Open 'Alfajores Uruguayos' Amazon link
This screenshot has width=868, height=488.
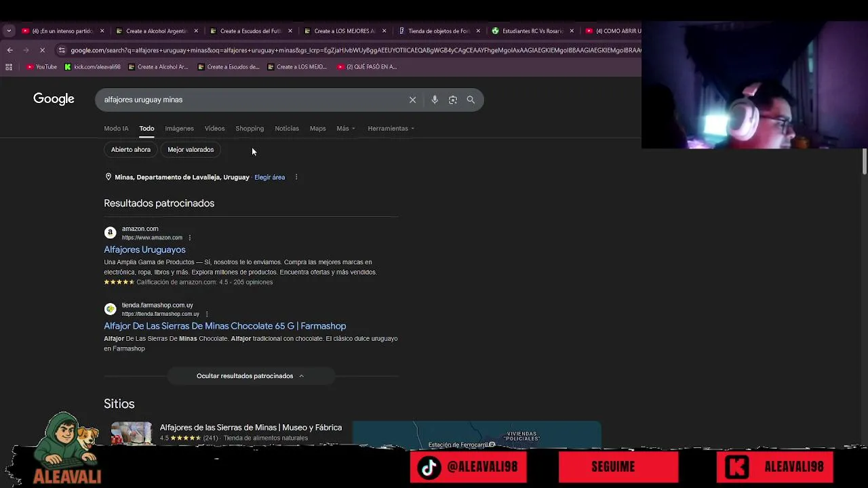tap(144, 249)
